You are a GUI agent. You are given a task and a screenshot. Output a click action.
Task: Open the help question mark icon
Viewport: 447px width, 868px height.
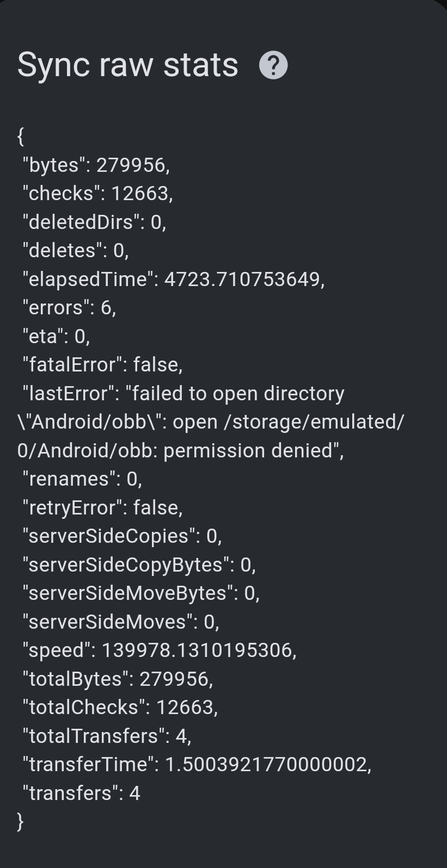pyautogui.click(x=273, y=65)
